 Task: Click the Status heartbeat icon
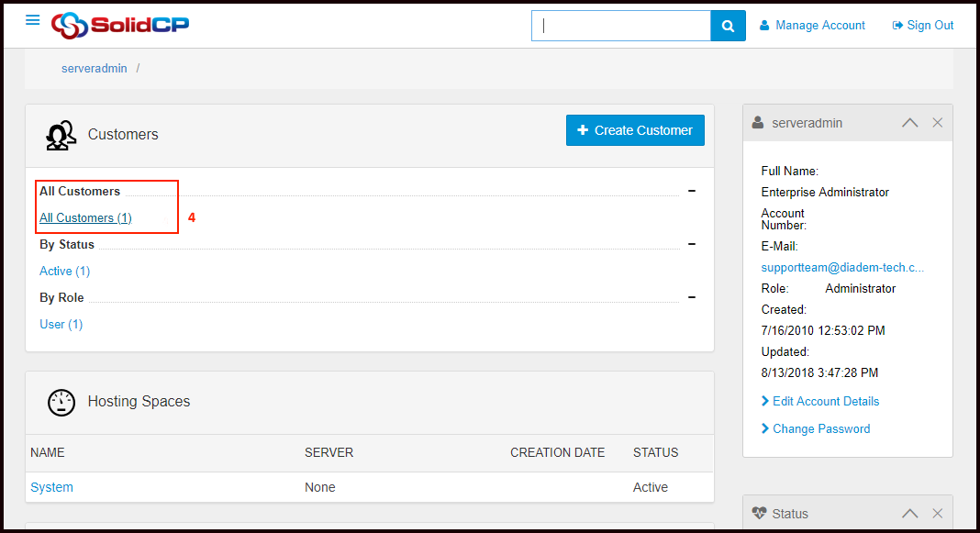(759, 514)
